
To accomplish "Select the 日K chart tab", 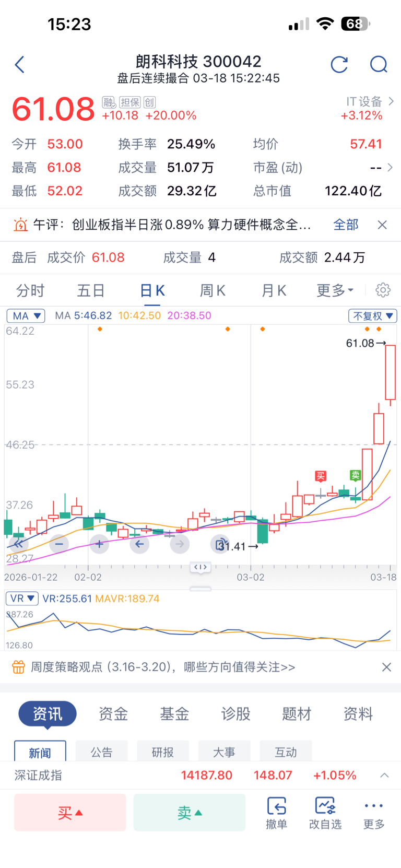I will (152, 290).
